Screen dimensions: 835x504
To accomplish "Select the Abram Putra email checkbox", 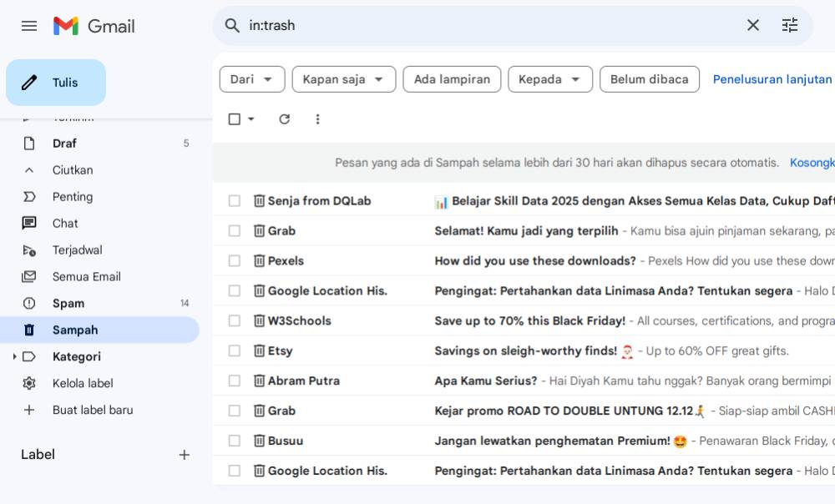I will [235, 381].
